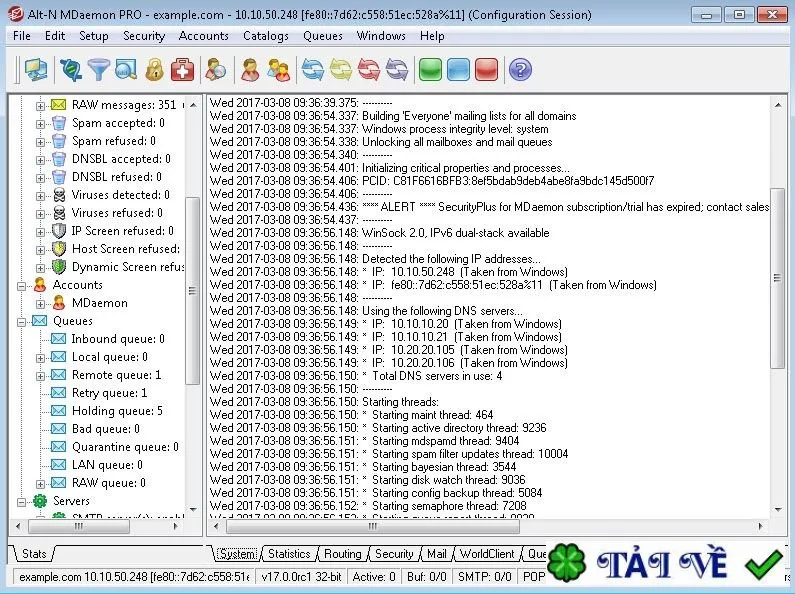Open the two users group icon
The height and width of the screenshot is (594, 795).
point(278,70)
